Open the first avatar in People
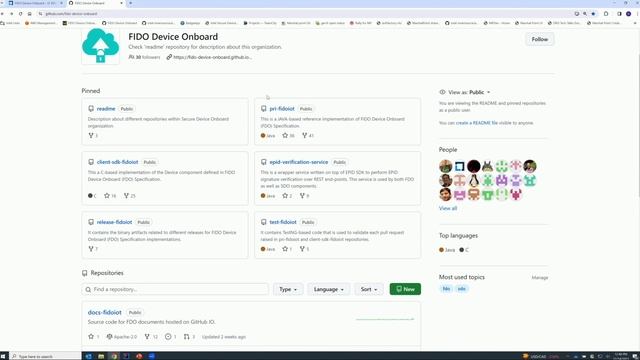Viewport: 640px width, 360px height. pyautogui.click(x=445, y=166)
